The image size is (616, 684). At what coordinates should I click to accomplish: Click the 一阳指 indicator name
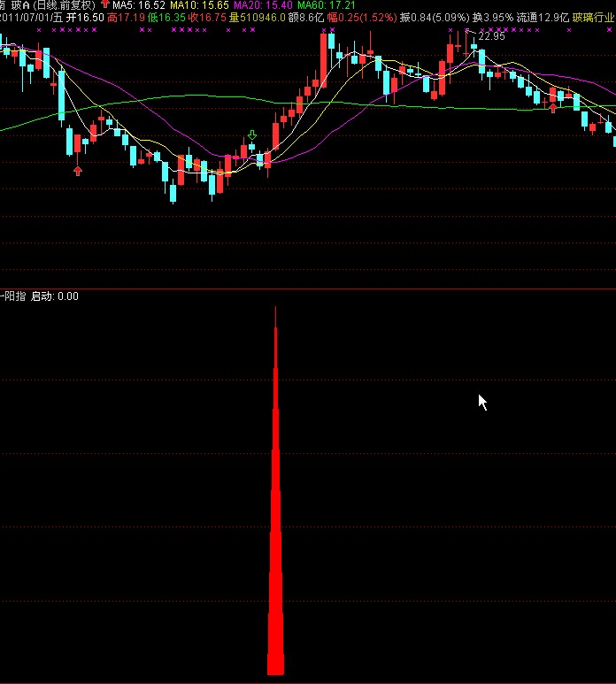pos(13,296)
